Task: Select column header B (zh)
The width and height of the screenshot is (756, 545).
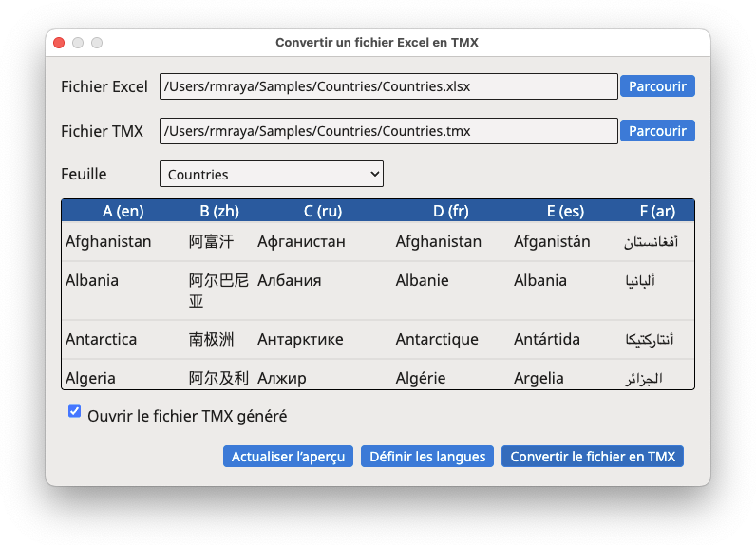Action: point(219,211)
